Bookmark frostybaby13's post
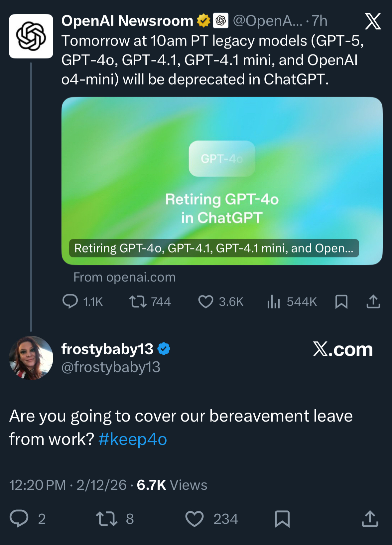This screenshot has height=545, width=392. coord(282,519)
